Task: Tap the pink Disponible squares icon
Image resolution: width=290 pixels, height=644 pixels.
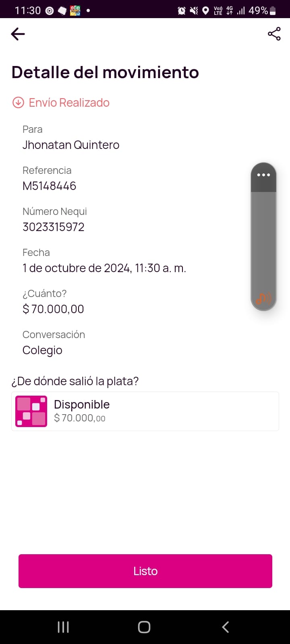Action: (x=31, y=411)
